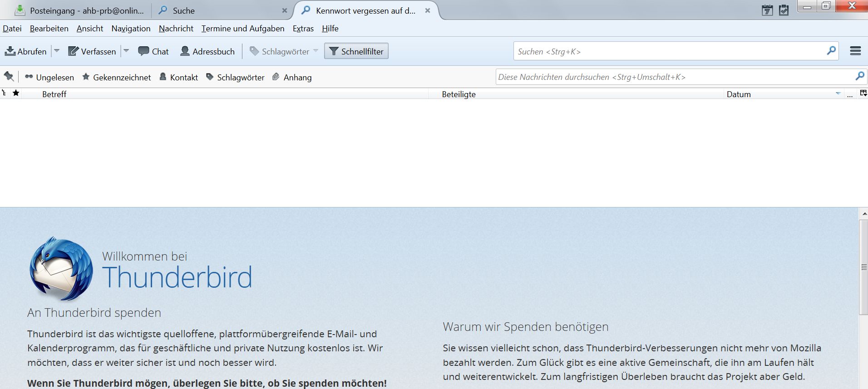
Task: Close the Suche tab
Action: (x=285, y=10)
